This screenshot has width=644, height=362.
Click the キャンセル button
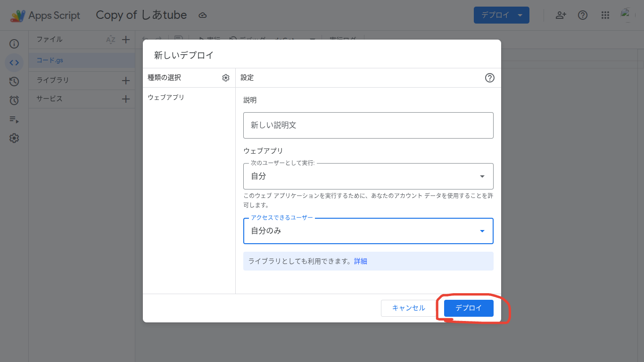409,308
